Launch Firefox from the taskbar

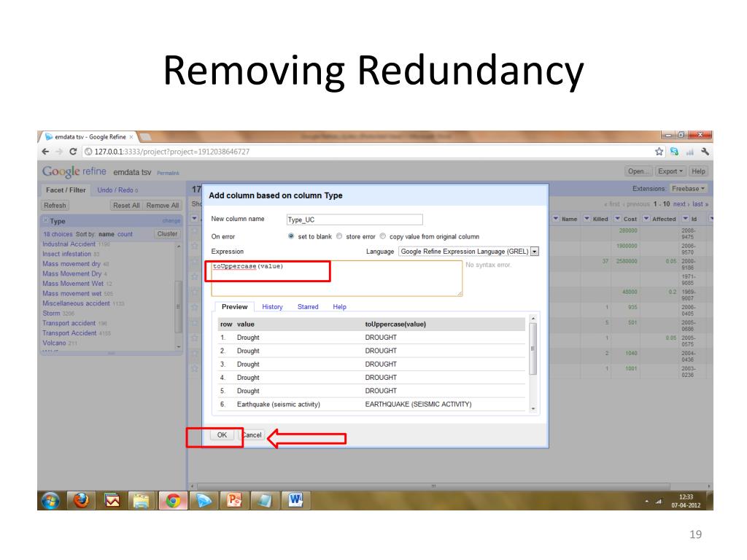pyautogui.click(x=82, y=500)
